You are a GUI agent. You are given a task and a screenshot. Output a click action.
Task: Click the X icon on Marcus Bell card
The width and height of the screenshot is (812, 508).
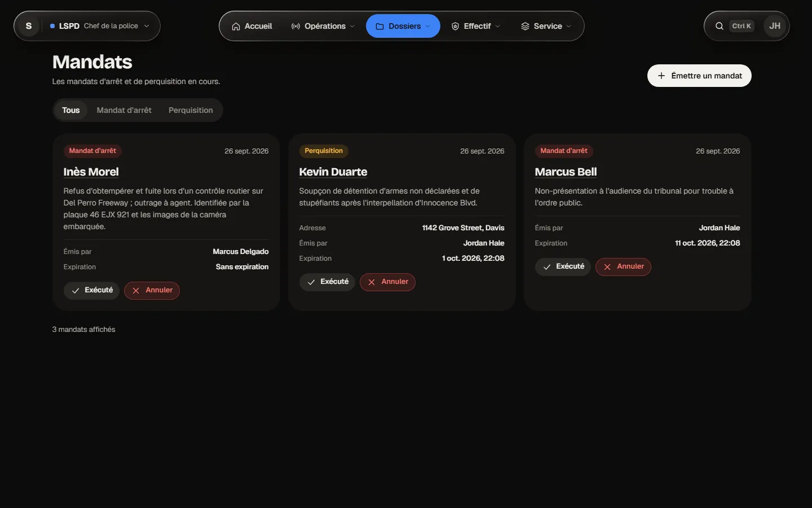607,267
